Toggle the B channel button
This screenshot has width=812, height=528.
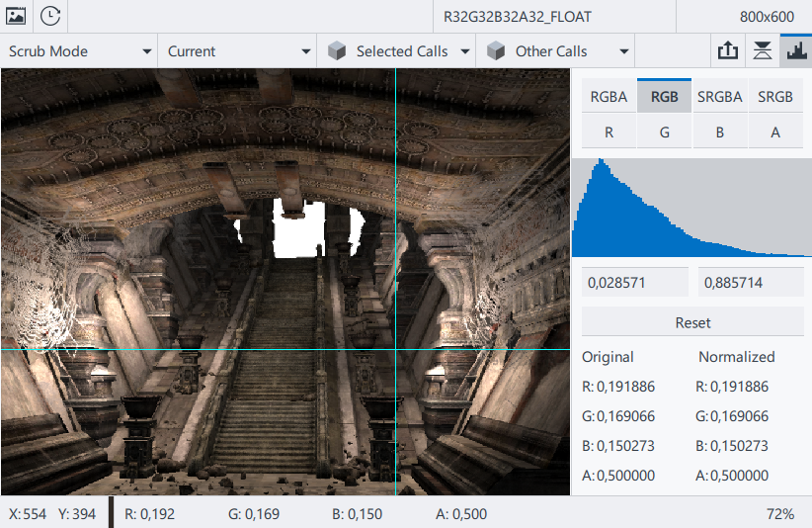719,132
